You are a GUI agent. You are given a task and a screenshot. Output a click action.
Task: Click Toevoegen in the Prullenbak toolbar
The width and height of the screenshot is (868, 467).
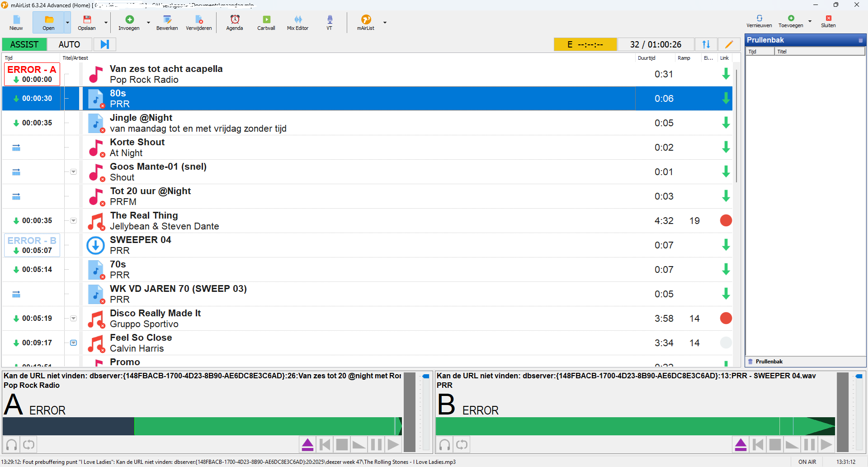[x=791, y=21]
